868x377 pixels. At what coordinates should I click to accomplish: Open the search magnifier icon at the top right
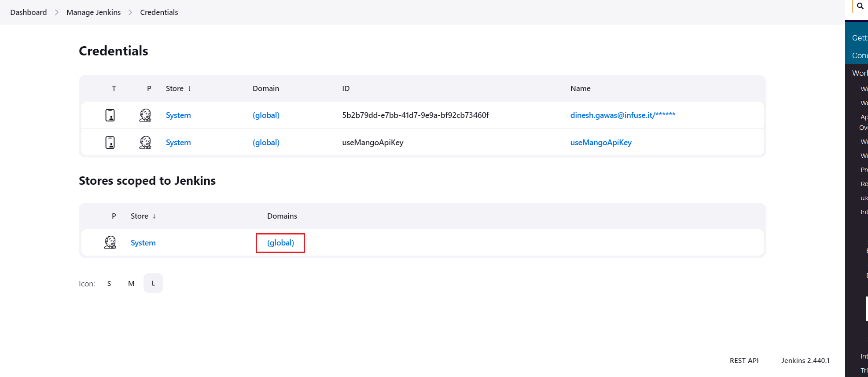click(x=860, y=6)
